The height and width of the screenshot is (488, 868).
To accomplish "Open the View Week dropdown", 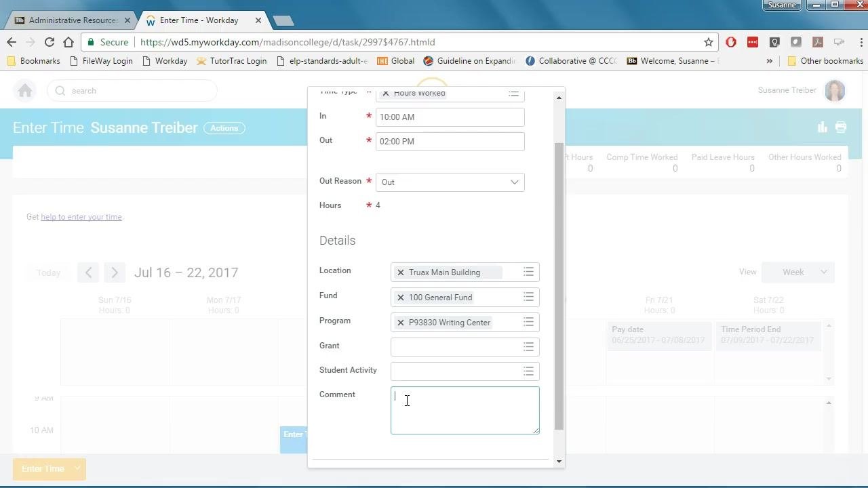I will point(798,272).
